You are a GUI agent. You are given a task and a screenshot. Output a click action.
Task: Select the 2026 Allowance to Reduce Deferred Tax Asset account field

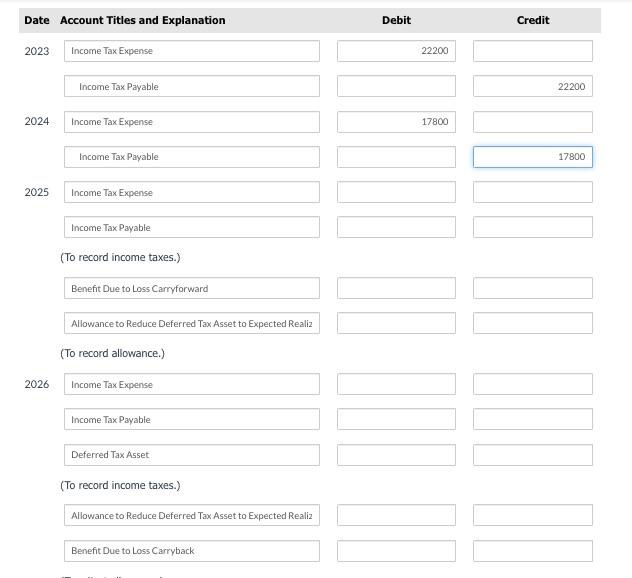(192, 515)
